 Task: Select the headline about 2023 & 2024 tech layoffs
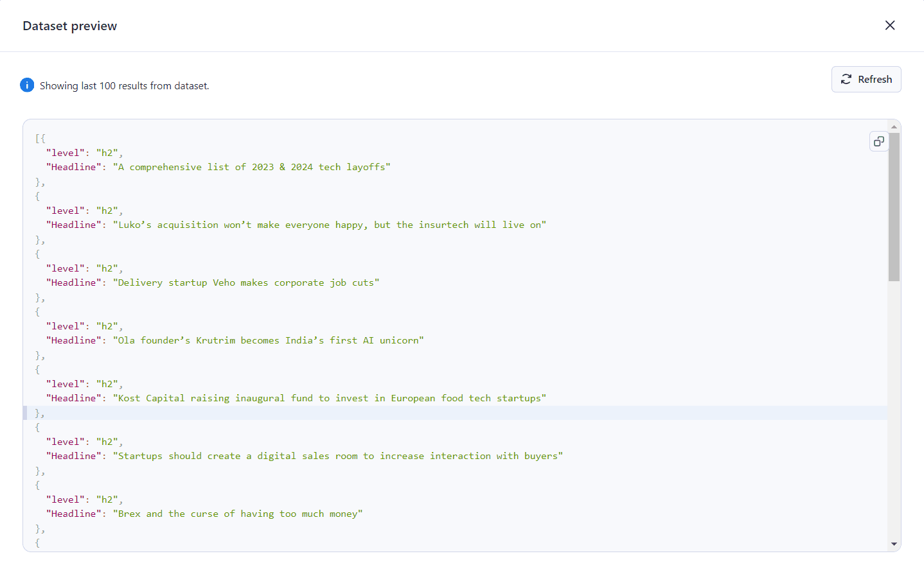click(x=254, y=166)
